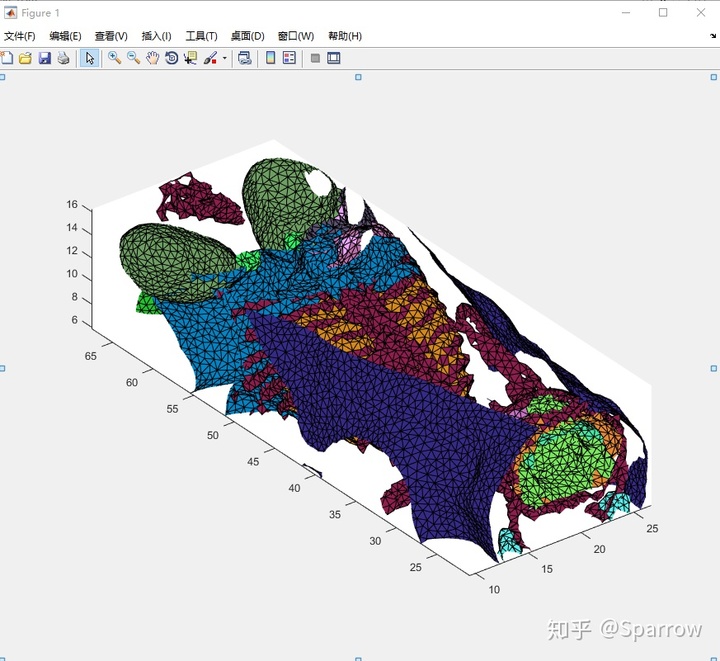
Task: Hide the plot tools
Action: click(315, 58)
